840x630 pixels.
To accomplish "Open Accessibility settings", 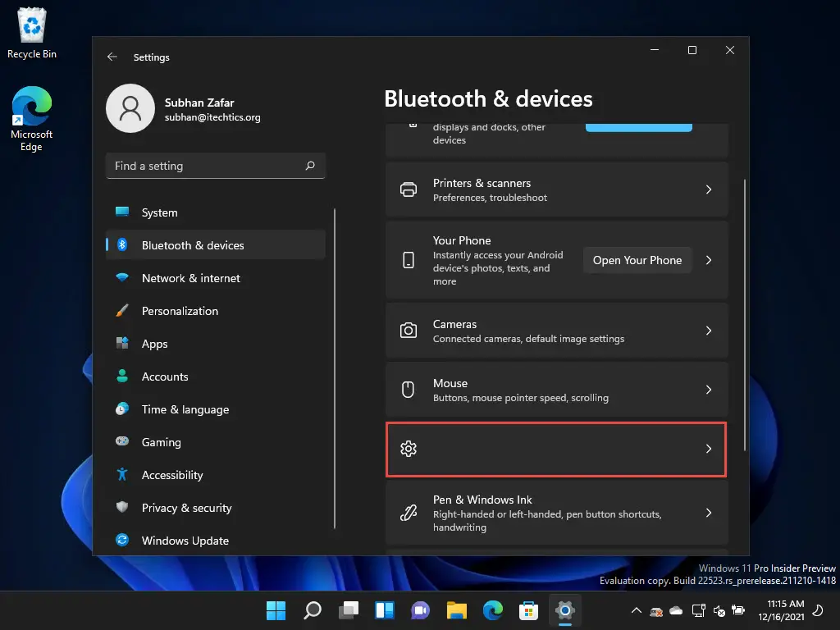I will (216, 475).
